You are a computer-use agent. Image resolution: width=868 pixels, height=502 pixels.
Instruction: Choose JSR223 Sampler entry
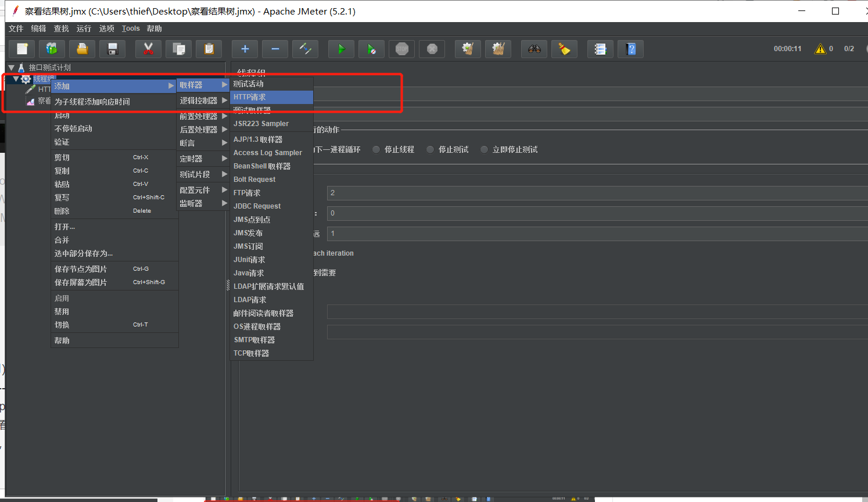272,124
